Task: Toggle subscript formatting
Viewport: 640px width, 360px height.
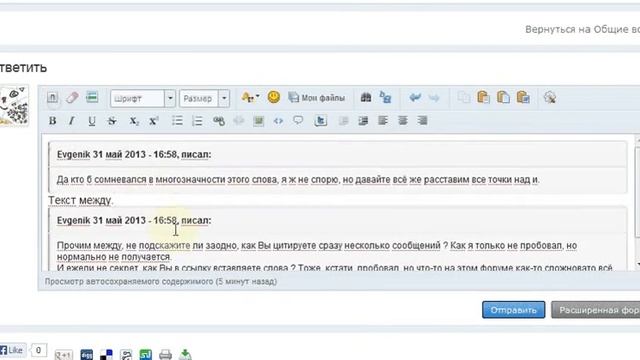Action: point(134,121)
